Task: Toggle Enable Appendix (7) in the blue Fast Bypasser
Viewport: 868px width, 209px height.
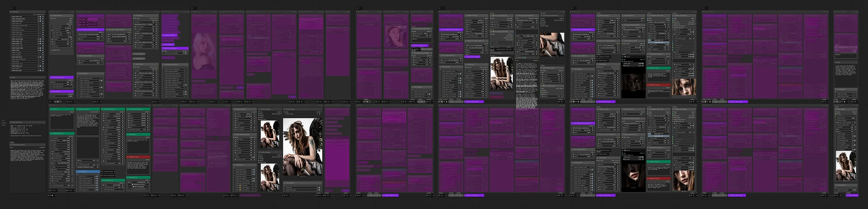Action: click(x=88, y=189)
